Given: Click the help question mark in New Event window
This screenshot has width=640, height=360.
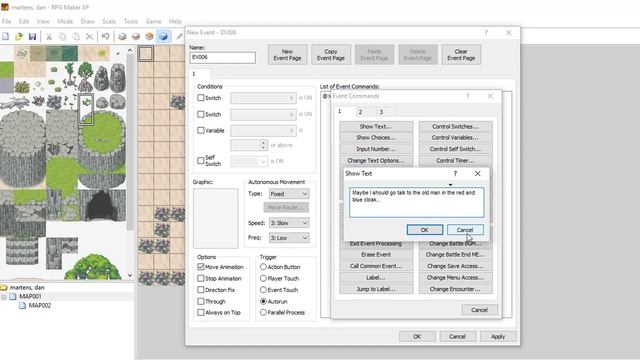Looking at the screenshot, I should (486, 33).
